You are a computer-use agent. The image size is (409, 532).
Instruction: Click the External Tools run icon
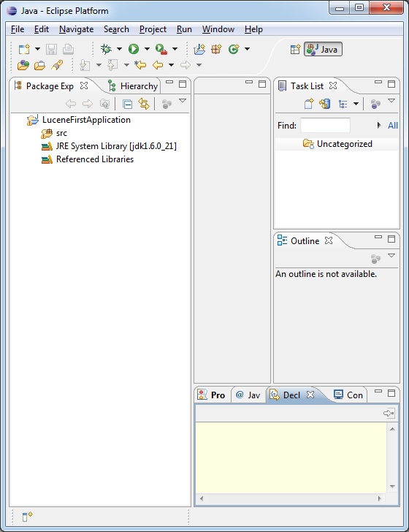tap(161, 49)
